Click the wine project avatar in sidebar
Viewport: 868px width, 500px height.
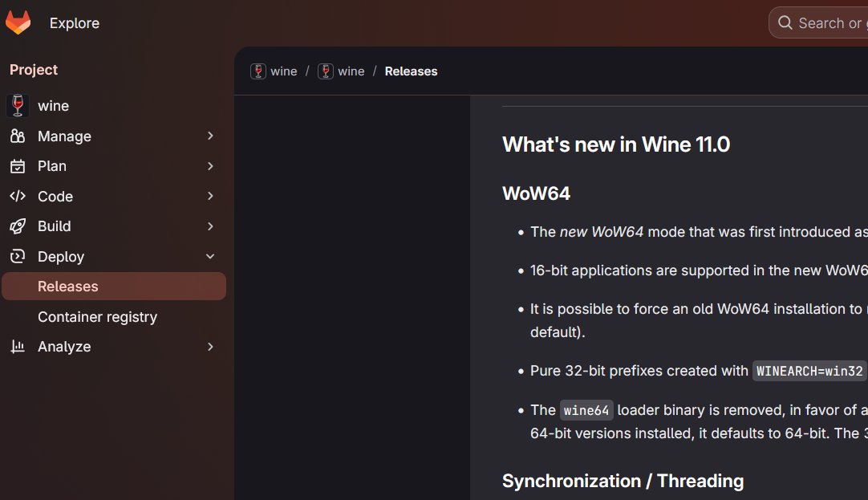(18, 106)
